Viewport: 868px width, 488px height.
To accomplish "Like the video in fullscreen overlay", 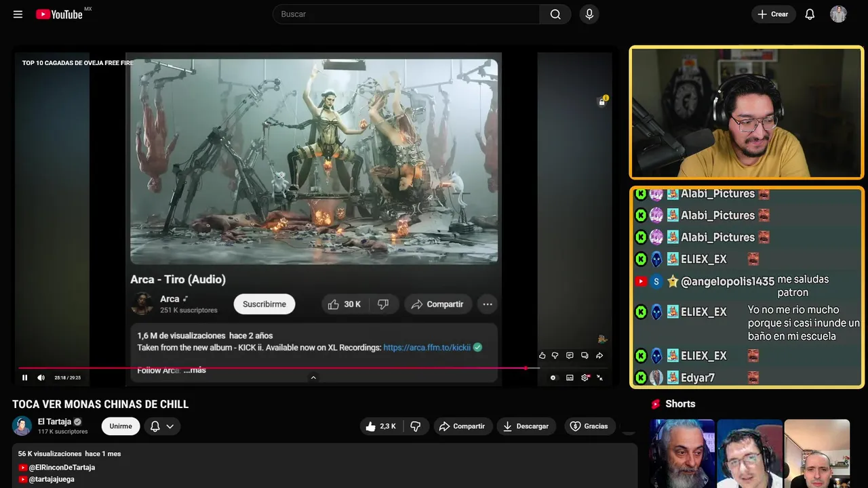I will (x=542, y=355).
